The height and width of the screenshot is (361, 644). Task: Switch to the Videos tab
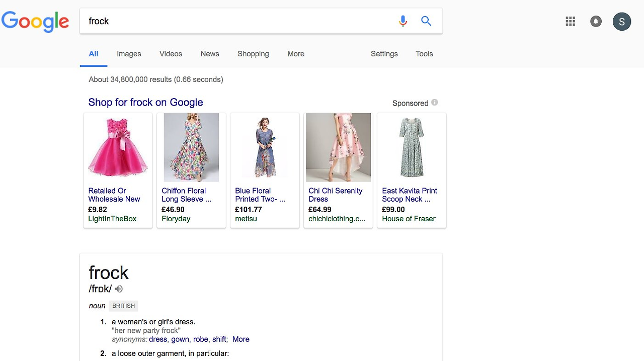pyautogui.click(x=171, y=54)
